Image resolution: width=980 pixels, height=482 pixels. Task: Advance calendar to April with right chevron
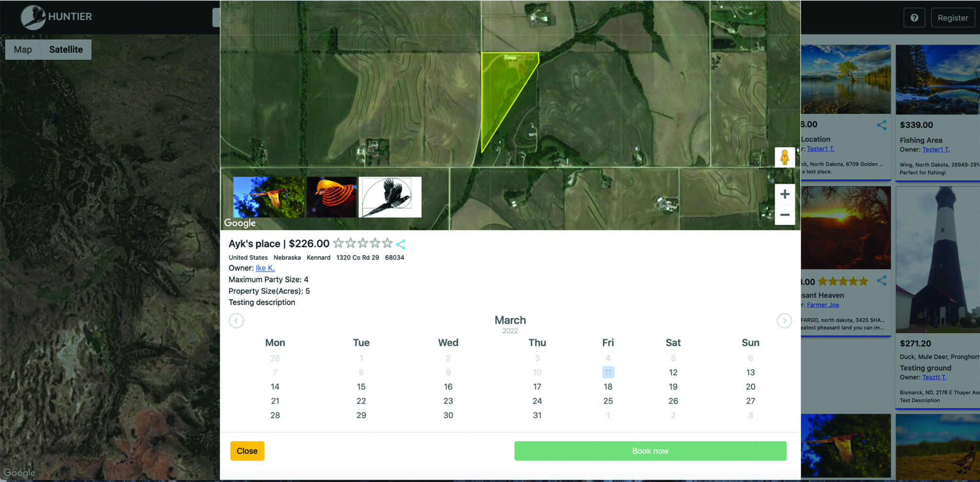[x=784, y=321]
